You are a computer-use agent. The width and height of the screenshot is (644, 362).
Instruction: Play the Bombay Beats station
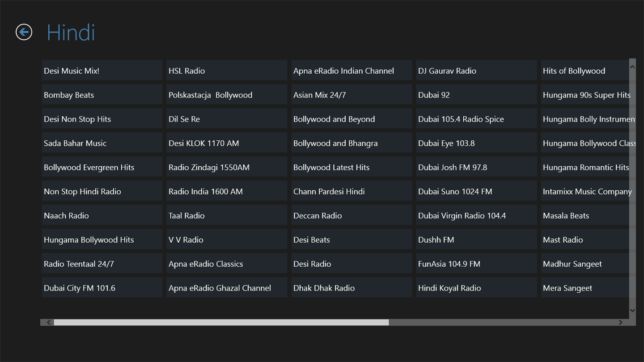102,95
